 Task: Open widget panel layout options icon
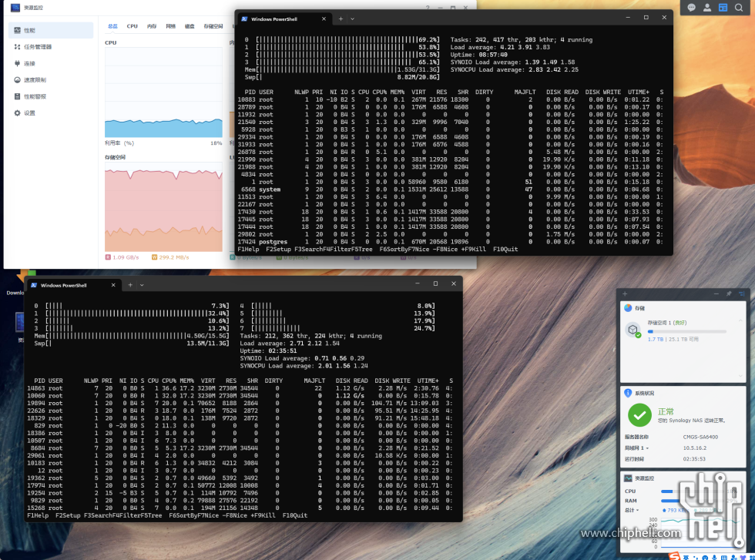[x=741, y=293]
